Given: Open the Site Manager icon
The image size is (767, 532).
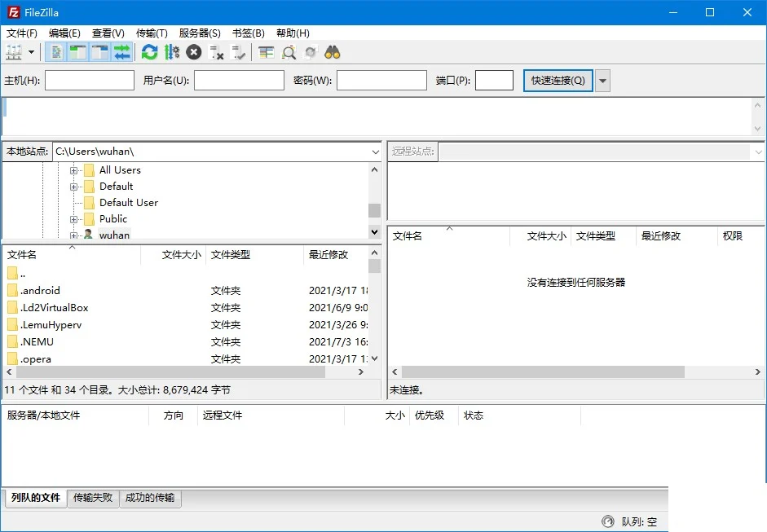Looking at the screenshot, I should 14,52.
